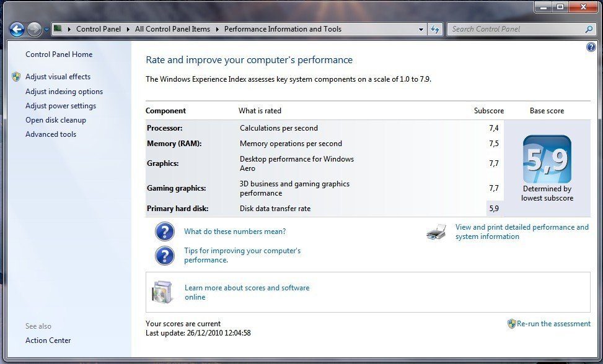Expand arrow after All Control Panel Items
The image size is (603, 364).
(218, 29)
